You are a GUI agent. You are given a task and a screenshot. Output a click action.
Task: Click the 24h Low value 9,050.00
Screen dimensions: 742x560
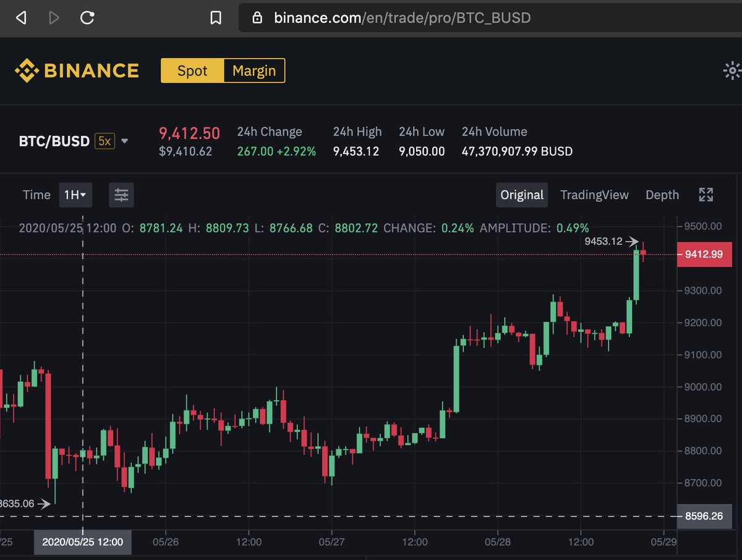[422, 151]
